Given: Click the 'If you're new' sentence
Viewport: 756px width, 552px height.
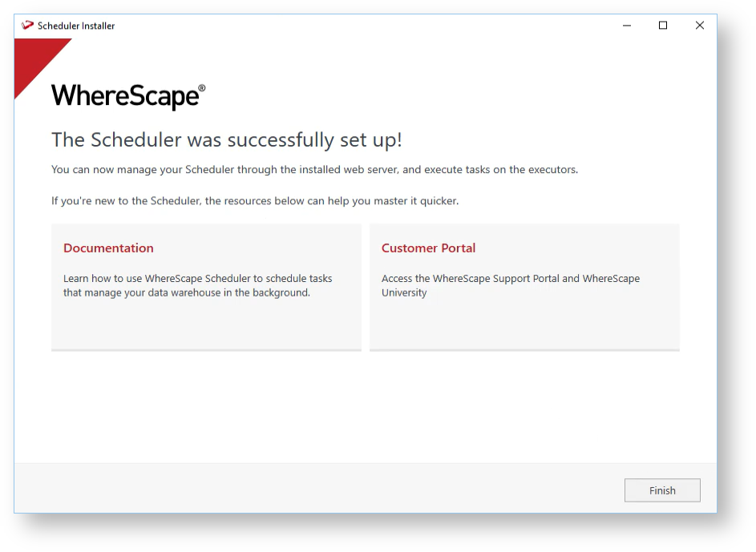Looking at the screenshot, I should coord(255,201).
